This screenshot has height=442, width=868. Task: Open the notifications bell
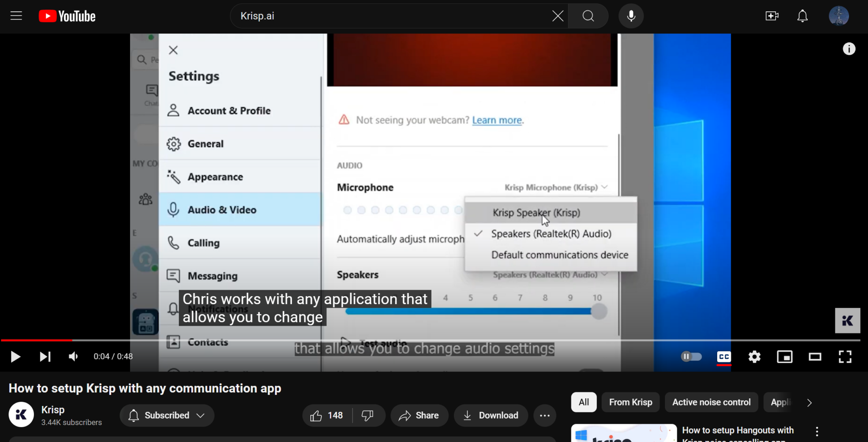click(x=802, y=16)
